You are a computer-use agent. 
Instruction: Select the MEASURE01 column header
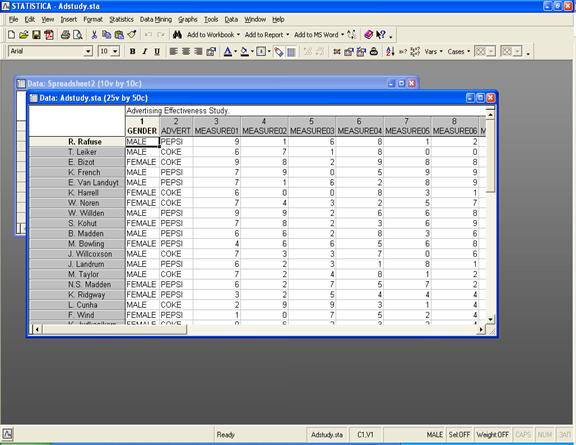217,126
